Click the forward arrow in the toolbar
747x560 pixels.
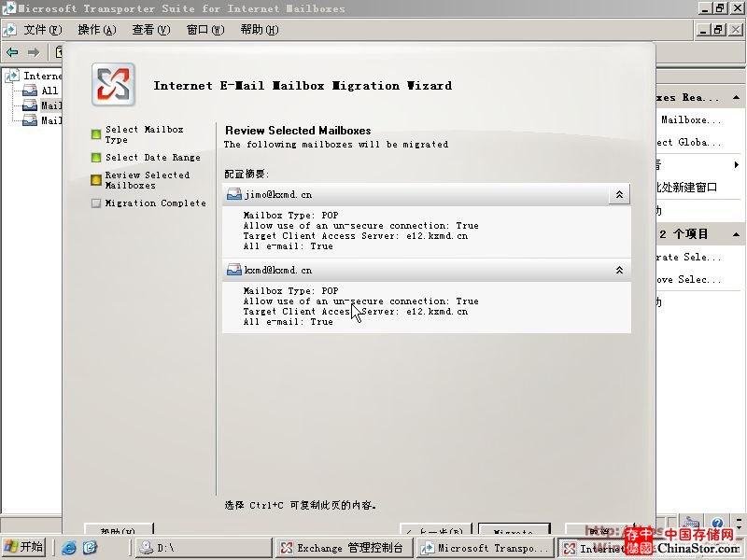coord(34,52)
